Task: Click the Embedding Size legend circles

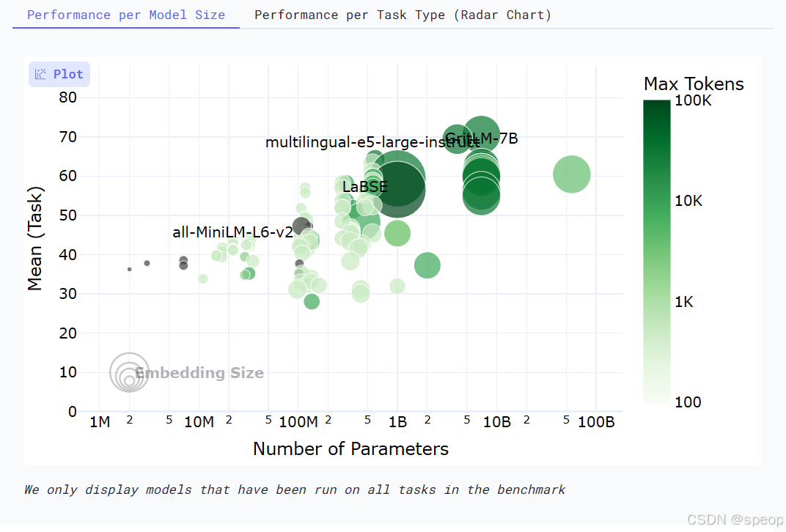Action: 129,372
